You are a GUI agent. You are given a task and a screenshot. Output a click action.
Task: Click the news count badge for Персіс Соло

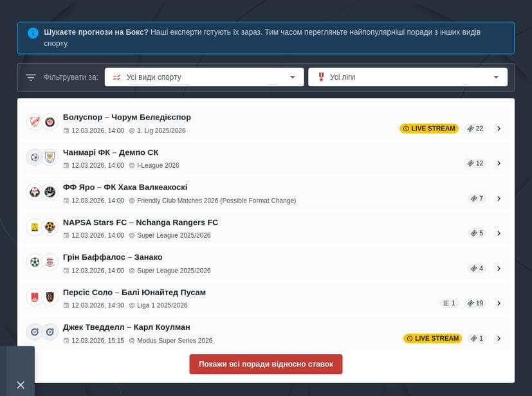(x=449, y=303)
